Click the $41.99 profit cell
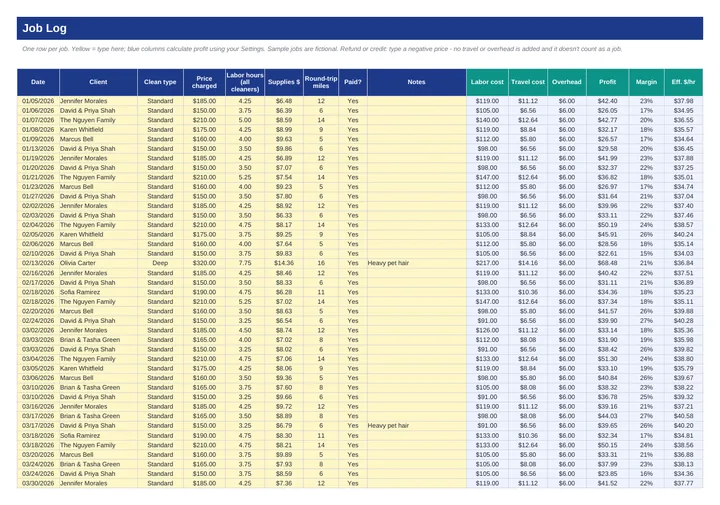Viewport: 720px width, 505px height. [608, 158]
